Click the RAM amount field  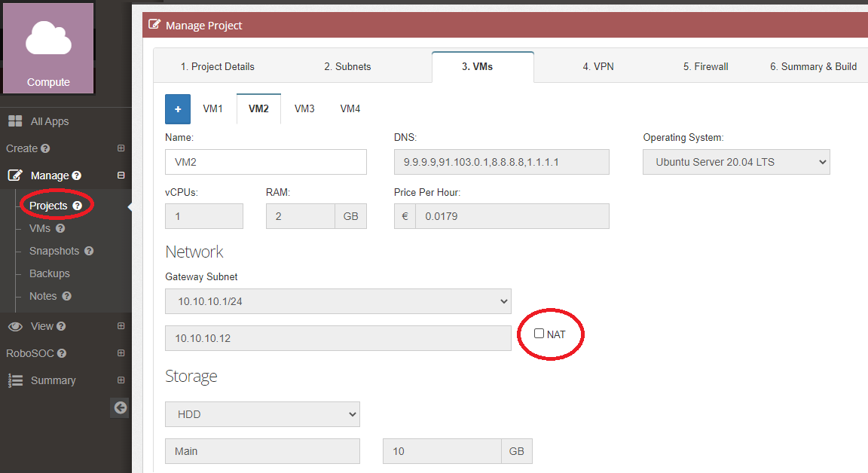click(300, 216)
